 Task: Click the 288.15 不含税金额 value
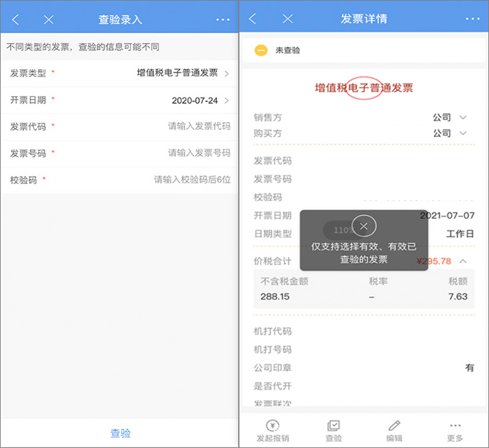click(x=275, y=297)
